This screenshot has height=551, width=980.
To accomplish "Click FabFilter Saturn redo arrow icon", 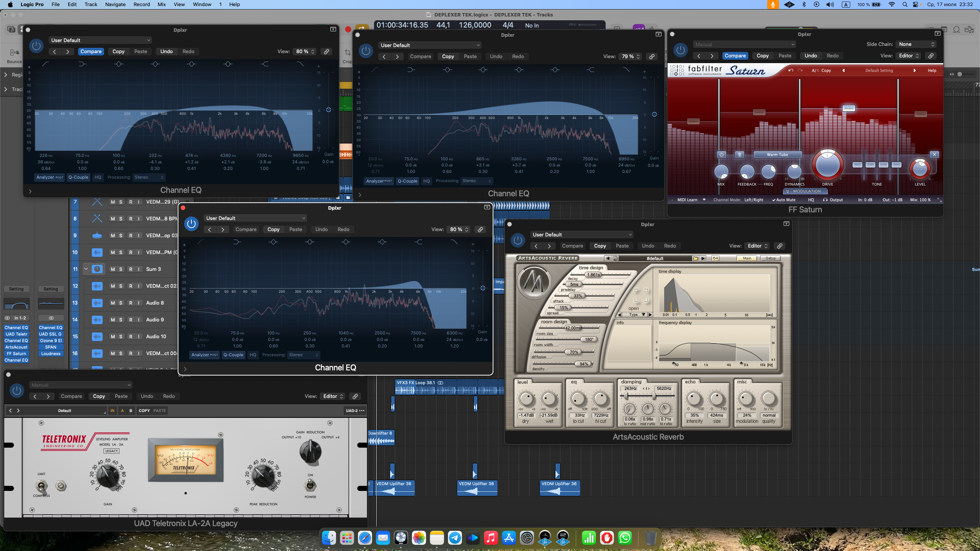I will (x=800, y=70).
